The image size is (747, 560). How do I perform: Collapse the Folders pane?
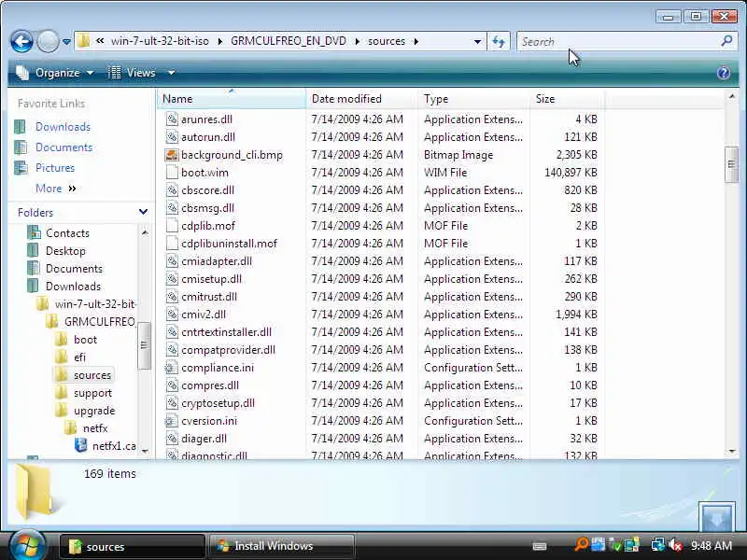pos(143,212)
